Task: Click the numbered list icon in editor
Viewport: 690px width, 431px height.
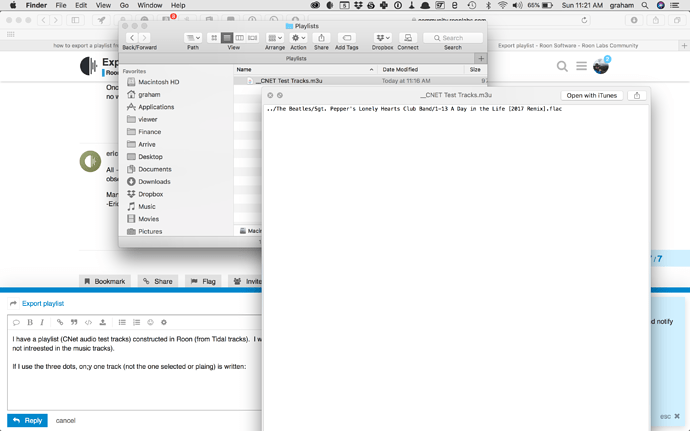Action: click(136, 322)
